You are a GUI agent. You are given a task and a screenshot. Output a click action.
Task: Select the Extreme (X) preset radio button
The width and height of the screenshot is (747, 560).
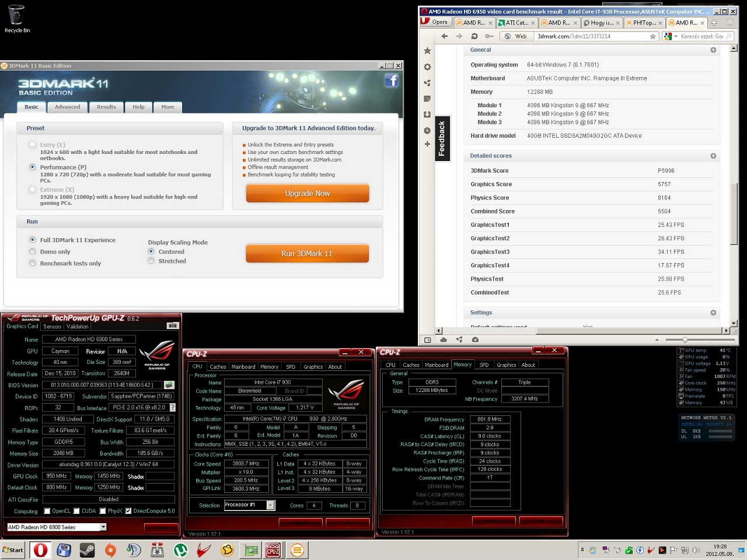(33, 190)
